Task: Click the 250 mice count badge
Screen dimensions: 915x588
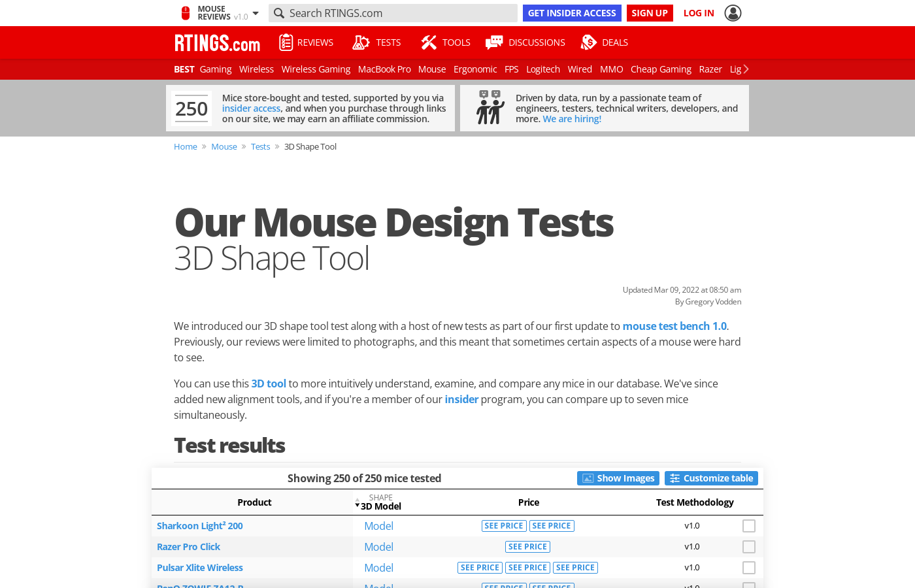Action: click(191, 108)
